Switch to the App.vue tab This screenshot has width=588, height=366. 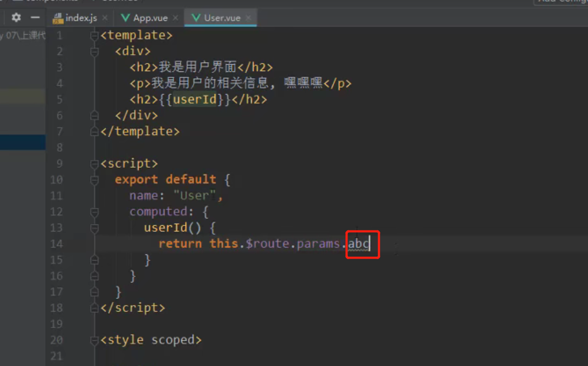coord(151,18)
